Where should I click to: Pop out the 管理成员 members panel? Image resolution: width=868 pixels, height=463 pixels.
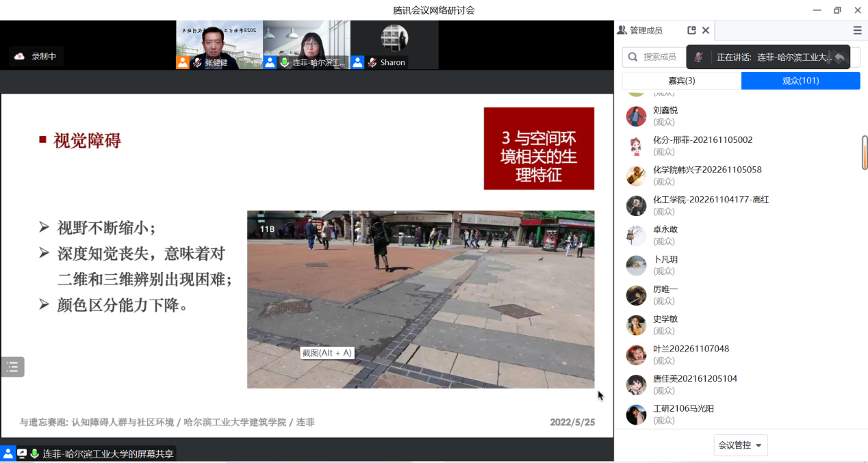[691, 30]
